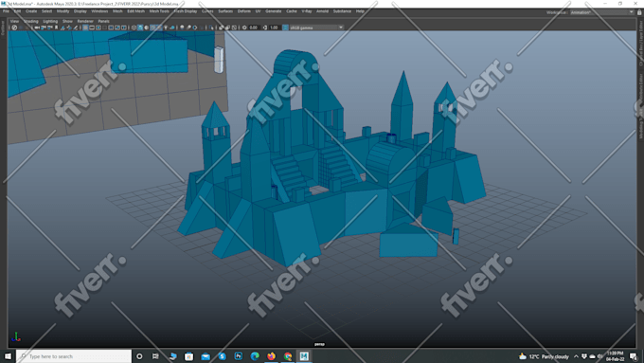This screenshot has height=363, width=644.
Task: Open the panel Renderer menu
Action: [85, 21]
